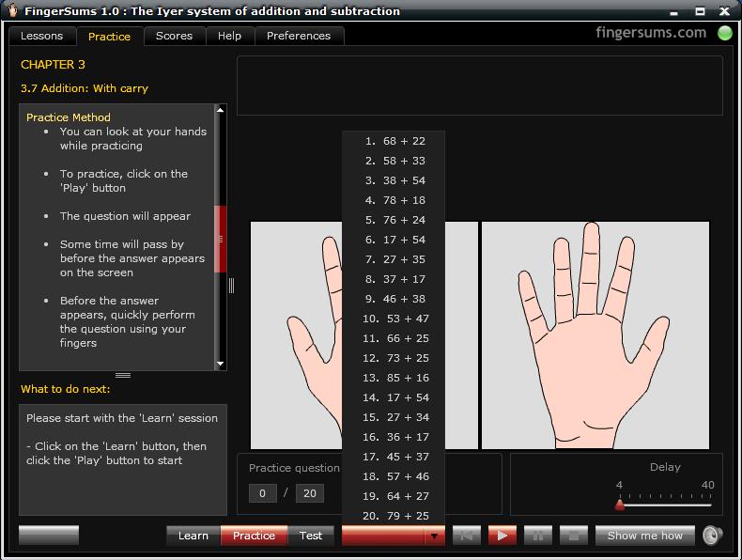Switch to Test mode
Screen dimensions: 742x560
[311, 536]
